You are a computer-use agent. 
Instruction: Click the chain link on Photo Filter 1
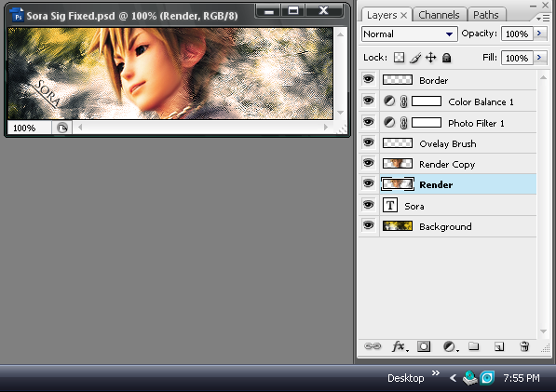tap(403, 123)
